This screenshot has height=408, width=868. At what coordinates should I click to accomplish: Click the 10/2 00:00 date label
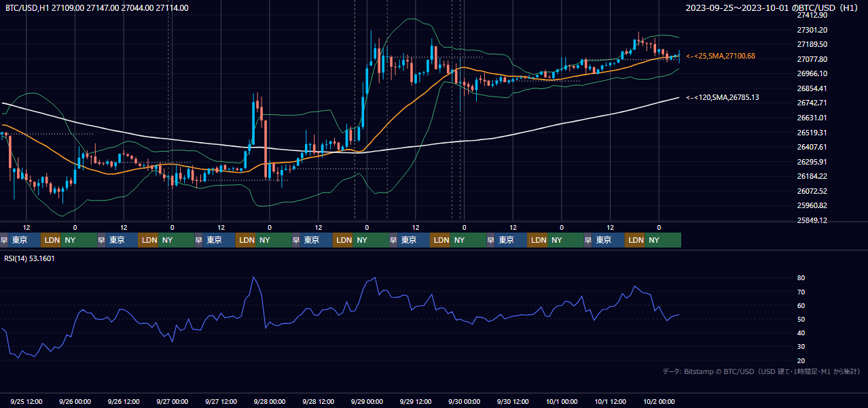coord(659,401)
